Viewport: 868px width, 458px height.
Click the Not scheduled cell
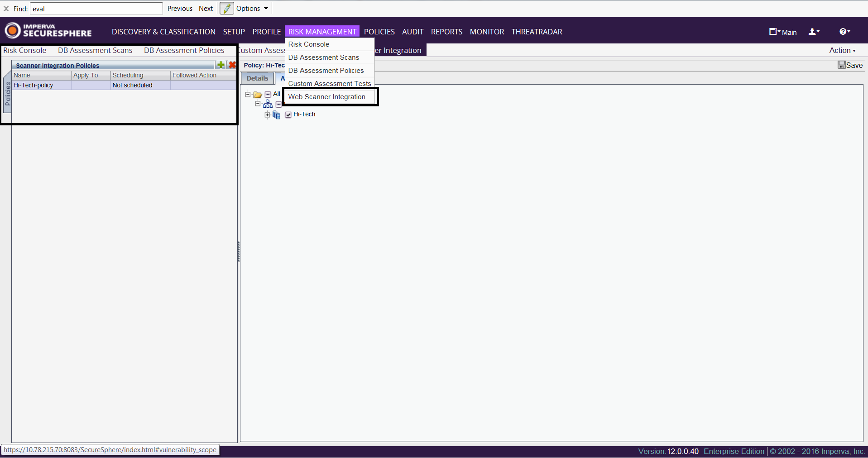[x=140, y=85]
